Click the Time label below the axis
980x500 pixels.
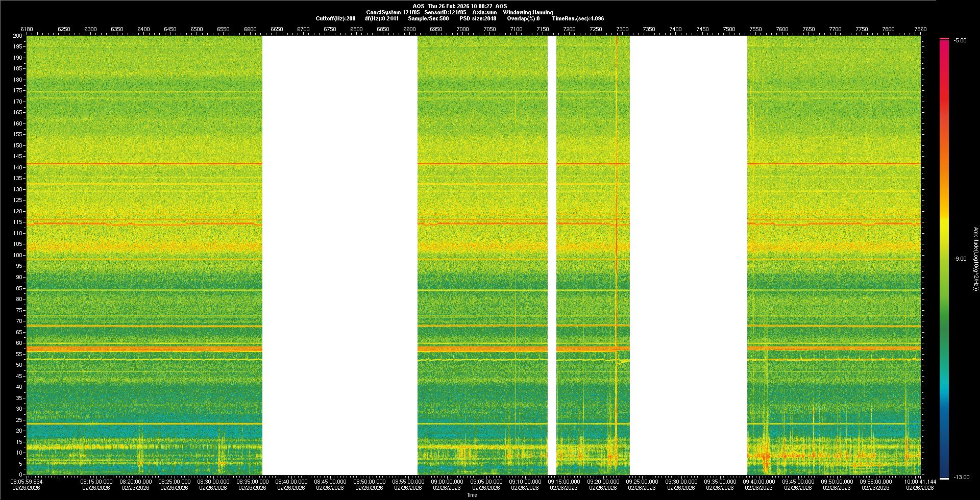point(472,495)
